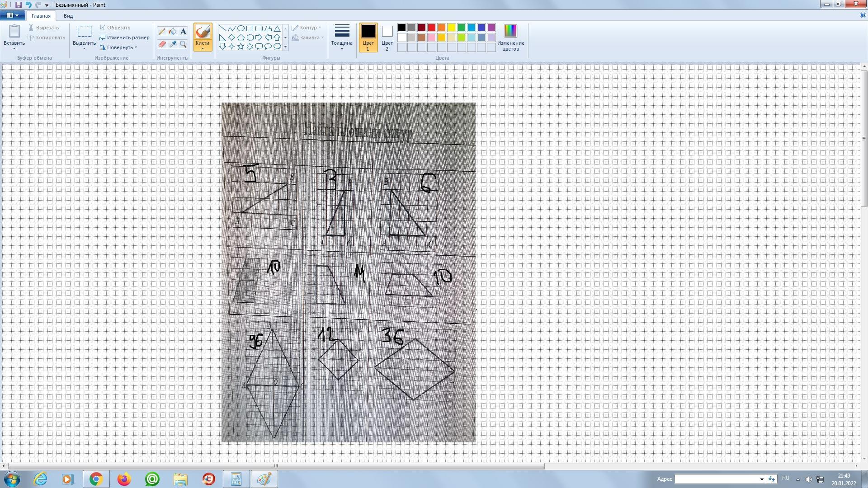
Task: Choose the oval shape
Action: [x=241, y=28]
